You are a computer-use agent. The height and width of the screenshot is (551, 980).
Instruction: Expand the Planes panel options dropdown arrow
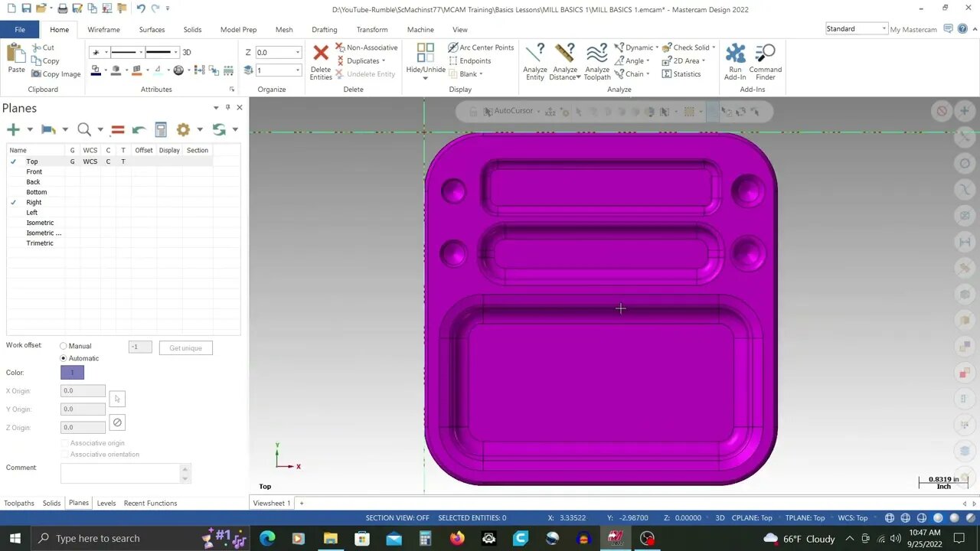(215, 108)
